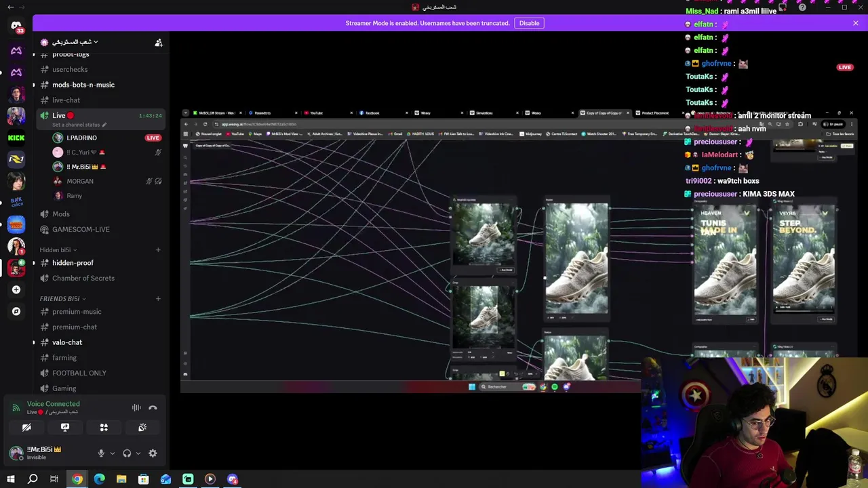Edit channel status pencil icon
The width and height of the screenshot is (868, 488).
coord(104,125)
